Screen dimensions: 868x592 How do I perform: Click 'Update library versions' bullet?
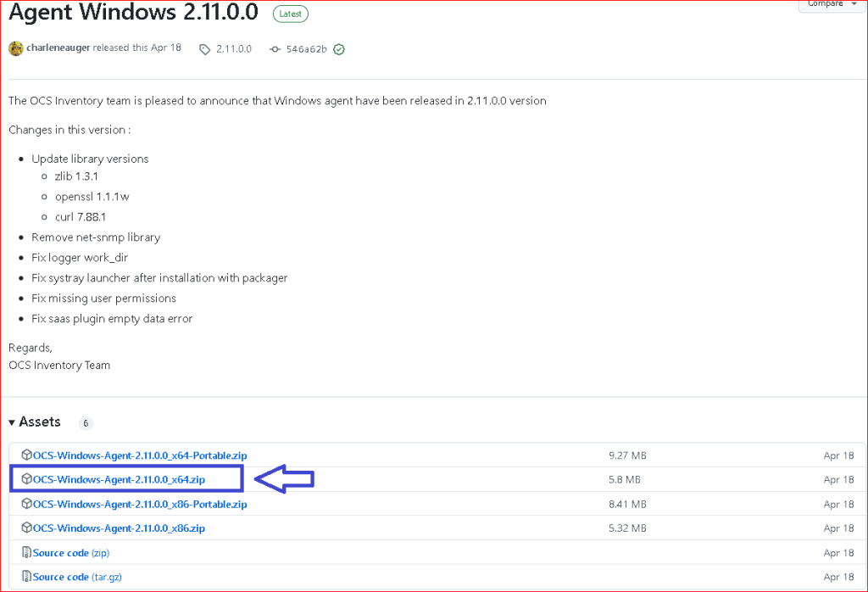click(90, 159)
